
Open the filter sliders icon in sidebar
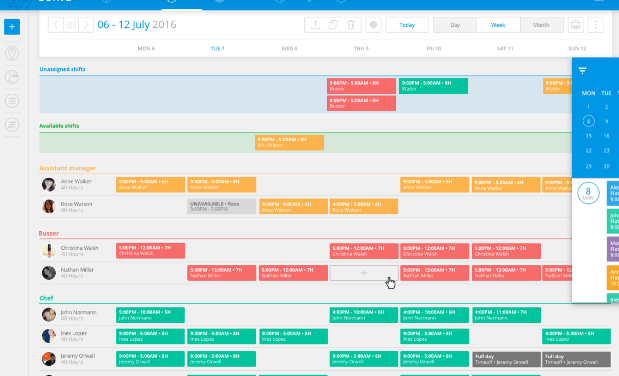pos(12,125)
